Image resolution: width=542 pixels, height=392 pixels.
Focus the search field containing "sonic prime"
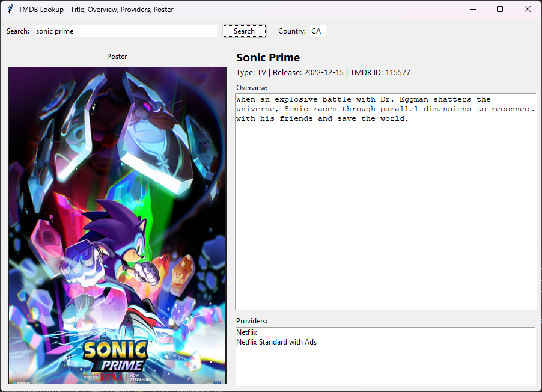pyautogui.click(x=126, y=31)
